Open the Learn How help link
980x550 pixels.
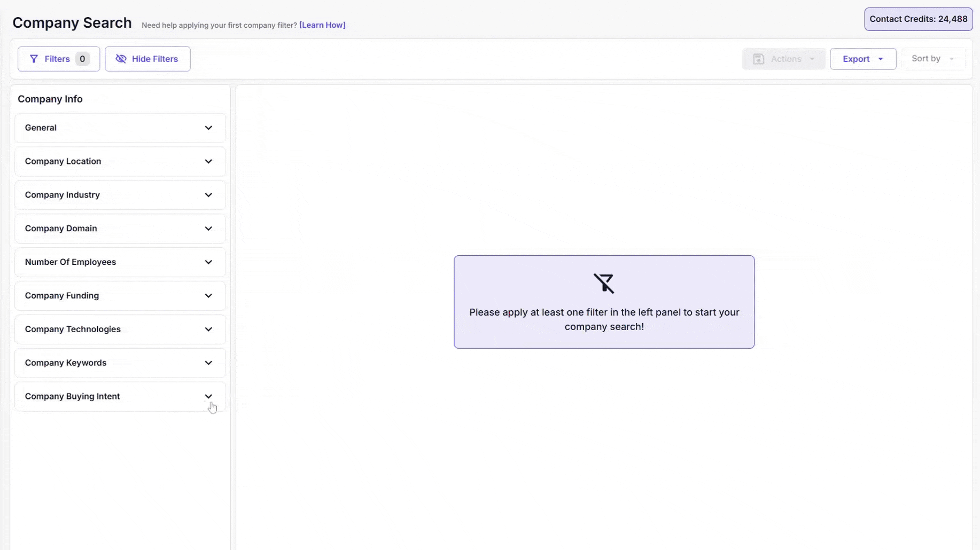(322, 25)
